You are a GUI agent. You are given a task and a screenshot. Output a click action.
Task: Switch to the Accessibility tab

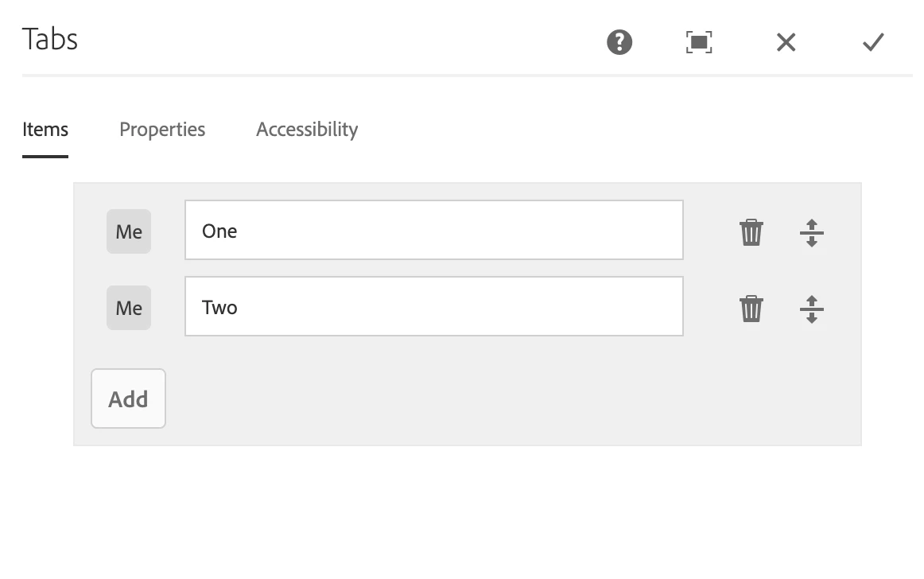pyautogui.click(x=307, y=129)
